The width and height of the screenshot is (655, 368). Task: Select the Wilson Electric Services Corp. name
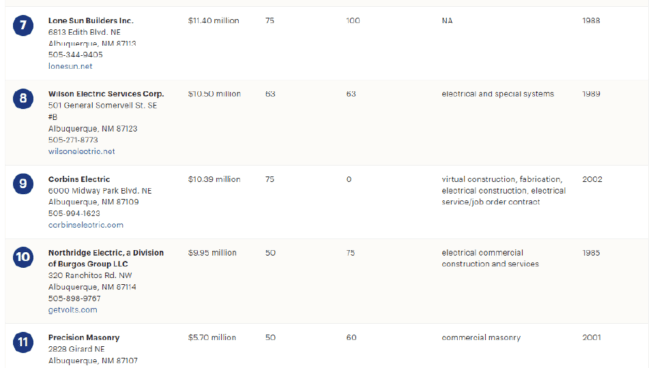coord(106,94)
